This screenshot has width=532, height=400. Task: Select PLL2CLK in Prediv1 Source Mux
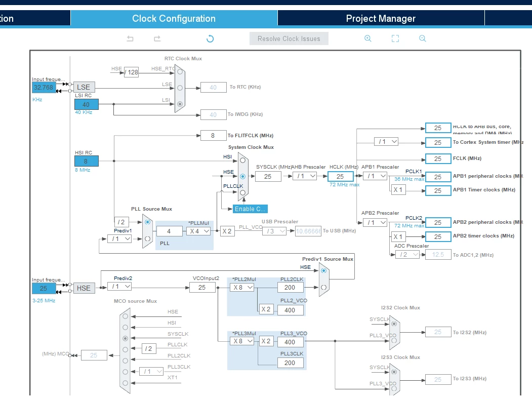(323, 288)
